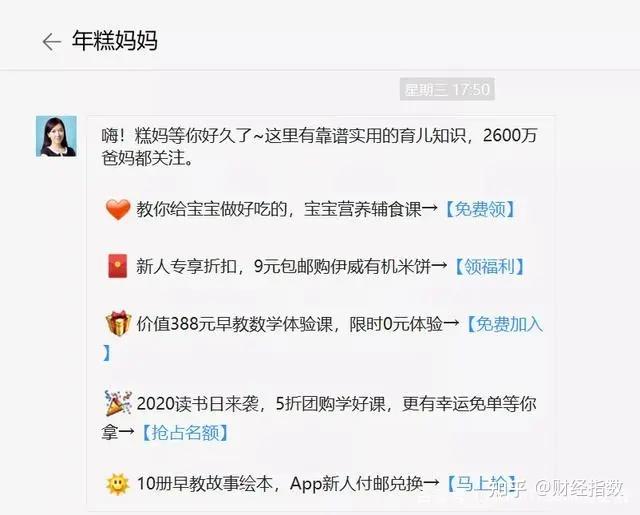Click the 2020读书日来袭 message line
Viewport: 640px width, 515px height.
320,418
